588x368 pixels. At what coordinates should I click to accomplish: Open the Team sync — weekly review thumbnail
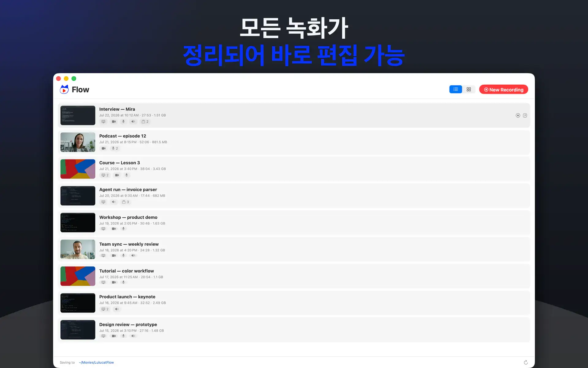(78, 249)
